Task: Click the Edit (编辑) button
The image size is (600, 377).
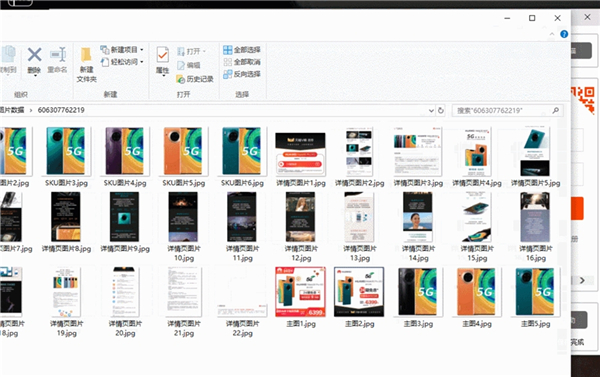Action: click(189, 65)
